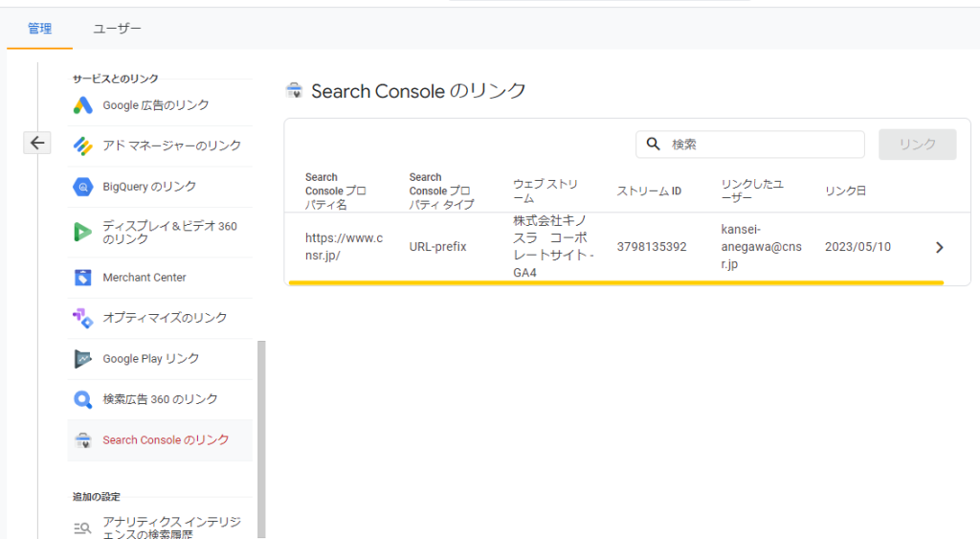Viewport: 980px width, 539px height.
Task: Open the Google Ads link icon
Action: click(82, 105)
